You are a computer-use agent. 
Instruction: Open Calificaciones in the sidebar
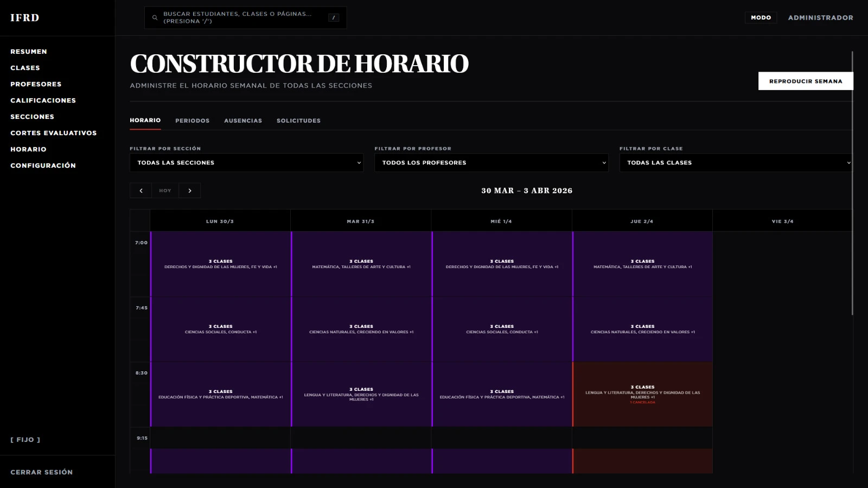pos(43,100)
